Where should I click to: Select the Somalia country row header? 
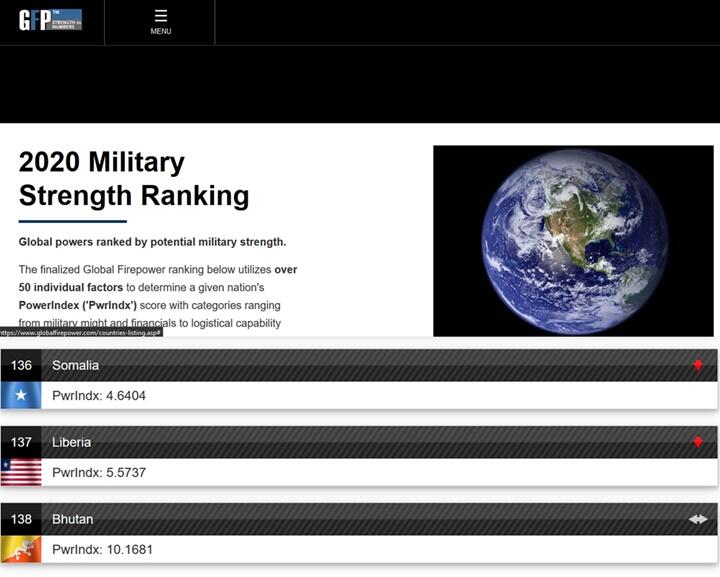tap(359, 365)
